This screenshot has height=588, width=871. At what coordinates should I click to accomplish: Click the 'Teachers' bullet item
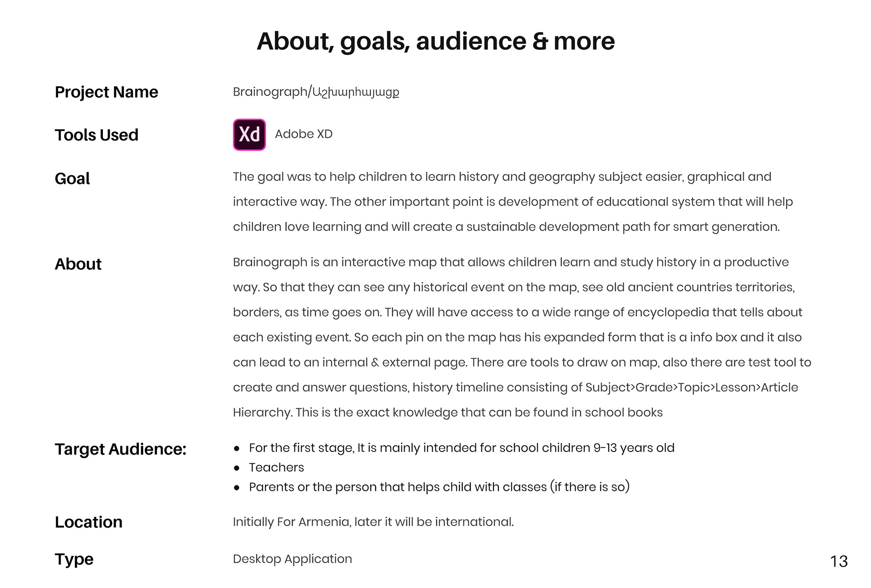(x=276, y=468)
